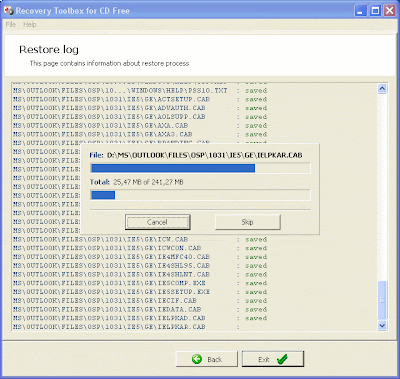Select the log row IELPKAD.CAB
The image size is (400, 379).
pyautogui.click(x=140, y=318)
